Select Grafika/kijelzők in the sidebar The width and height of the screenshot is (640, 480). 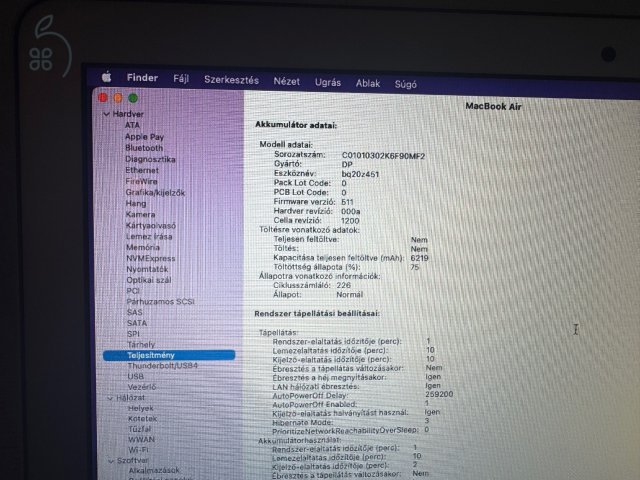pos(155,192)
